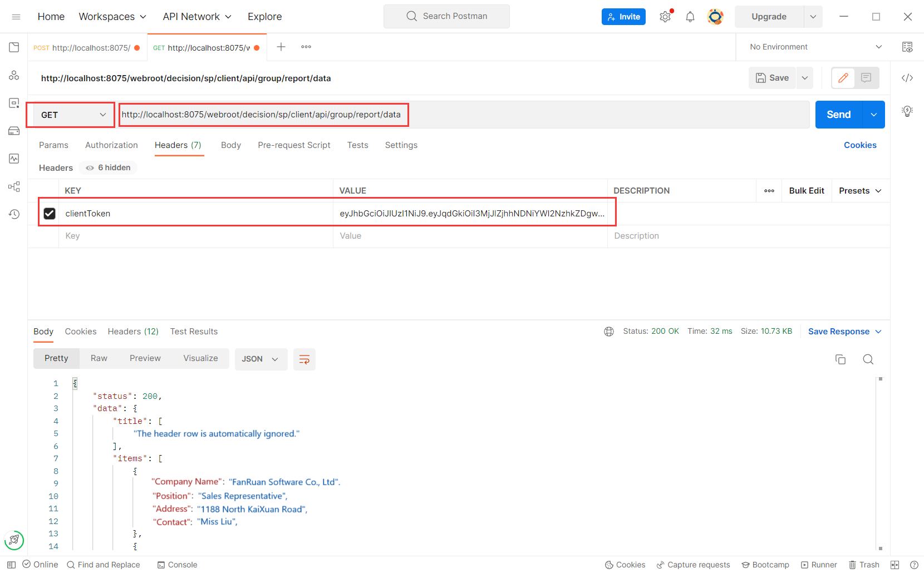Toggle visibility of hidden headers
924x573 pixels.
[x=107, y=167]
